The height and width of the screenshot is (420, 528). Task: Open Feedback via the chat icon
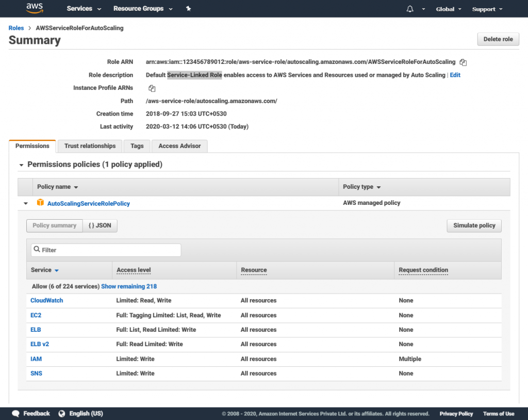[15, 413]
